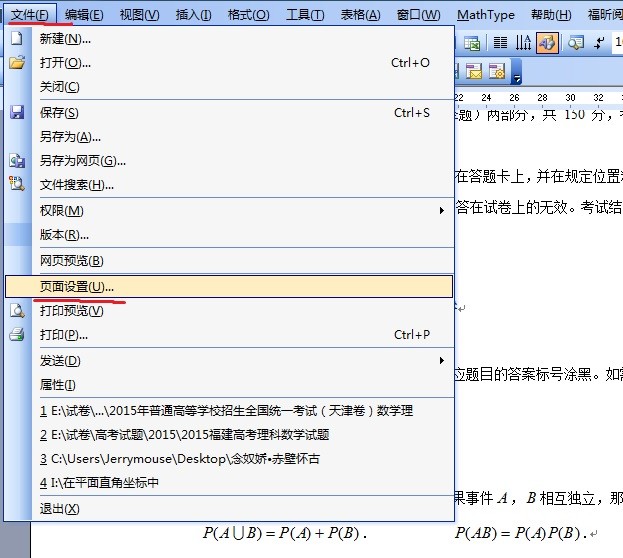Open the 插入(I) menu
The image size is (623, 558).
click(193, 15)
